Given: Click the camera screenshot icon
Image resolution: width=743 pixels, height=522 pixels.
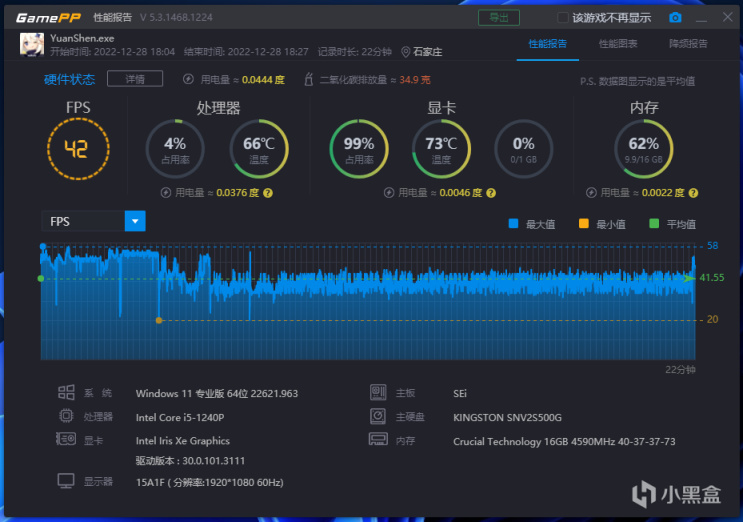Looking at the screenshot, I should click(x=675, y=18).
